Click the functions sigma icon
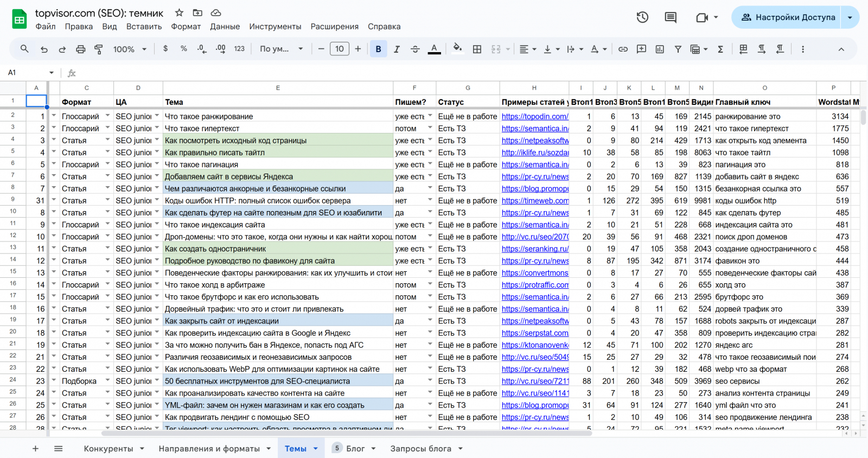 click(x=720, y=49)
